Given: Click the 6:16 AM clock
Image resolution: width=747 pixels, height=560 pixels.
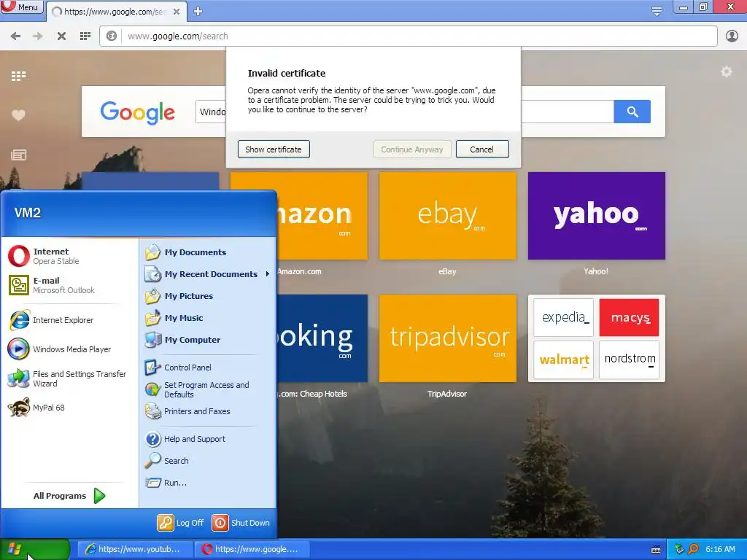Looking at the screenshot, I should coord(720,550).
